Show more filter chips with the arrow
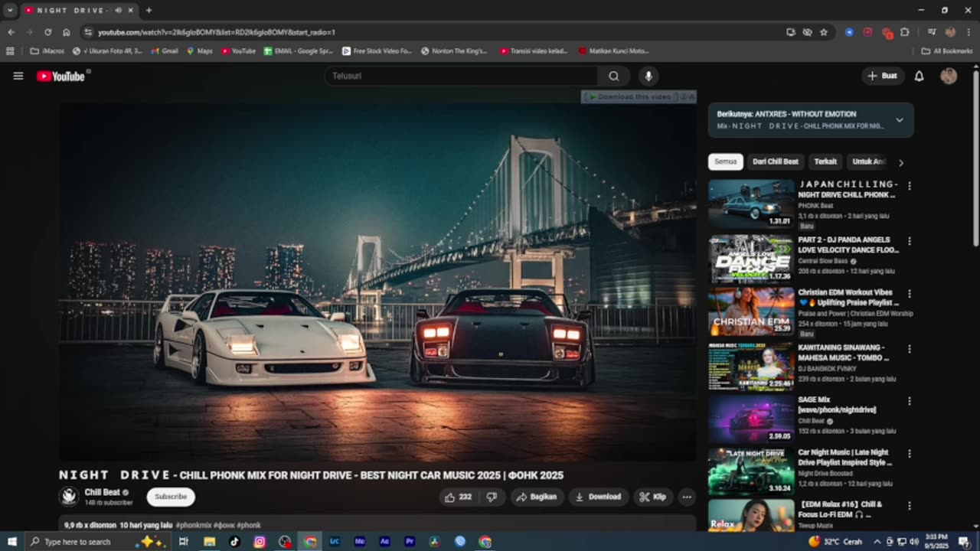980x551 pixels. pyautogui.click(x=901, y=162)
